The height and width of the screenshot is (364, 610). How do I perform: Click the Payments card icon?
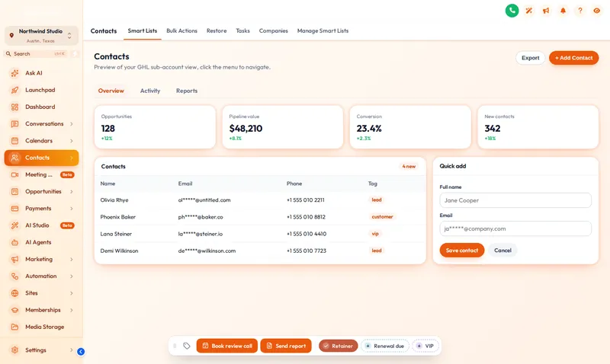pyautogui.click(x=14, y=209)
